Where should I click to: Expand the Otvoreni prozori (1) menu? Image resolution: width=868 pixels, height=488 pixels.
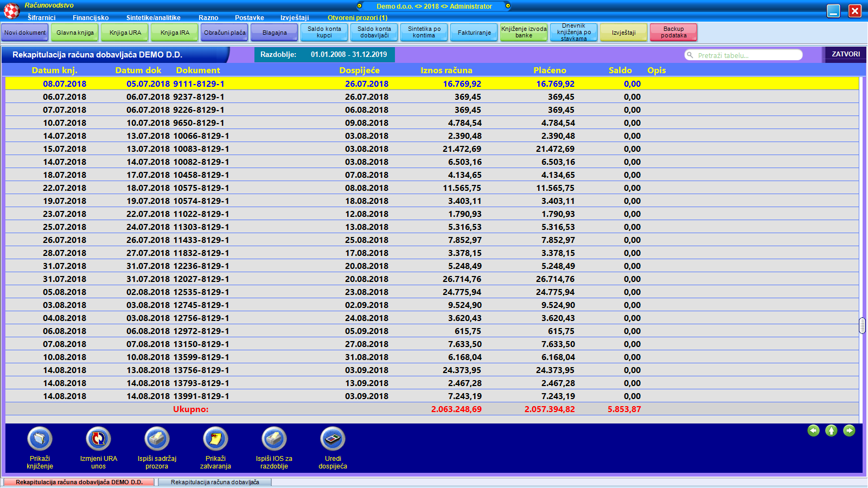tap(358, 18)
